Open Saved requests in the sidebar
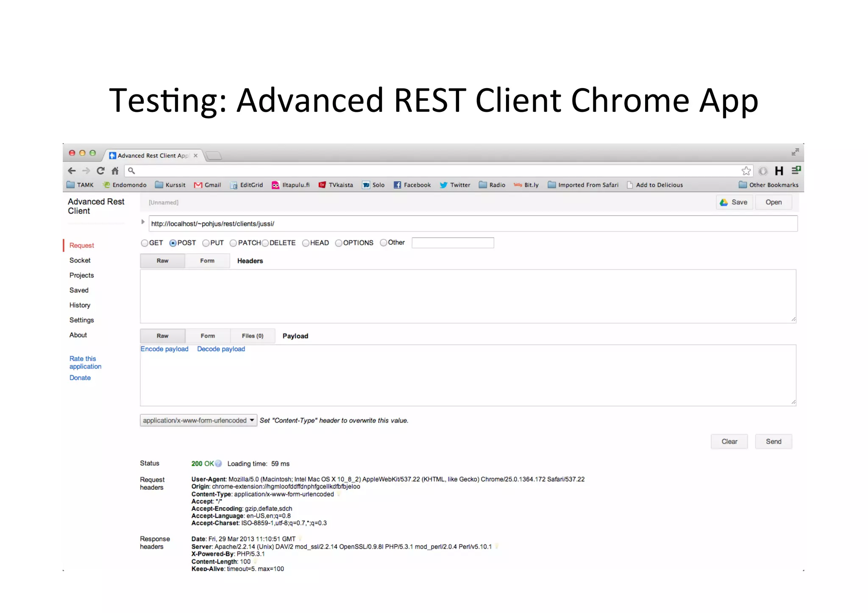 click(x=79, y=290)
